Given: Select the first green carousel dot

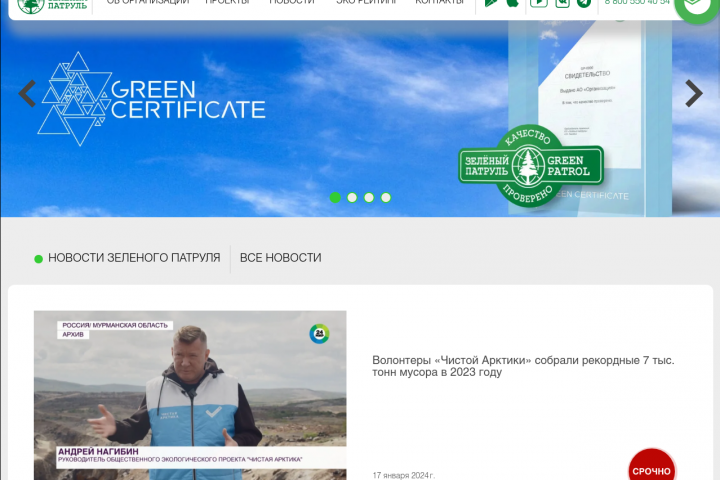Looking at the screenshot, I should point(335,198).
